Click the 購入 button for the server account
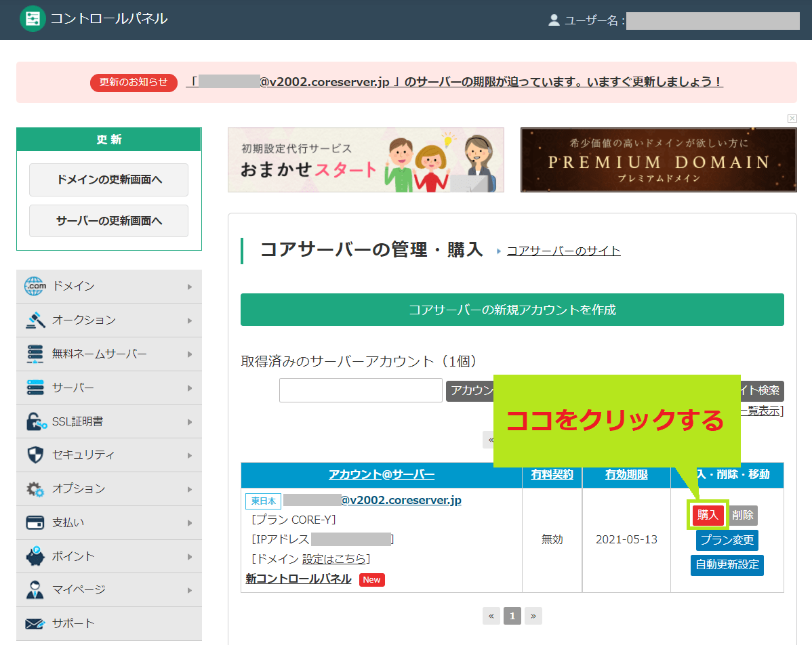Viewport: 812px width, 645px height. tap(708, 516)
